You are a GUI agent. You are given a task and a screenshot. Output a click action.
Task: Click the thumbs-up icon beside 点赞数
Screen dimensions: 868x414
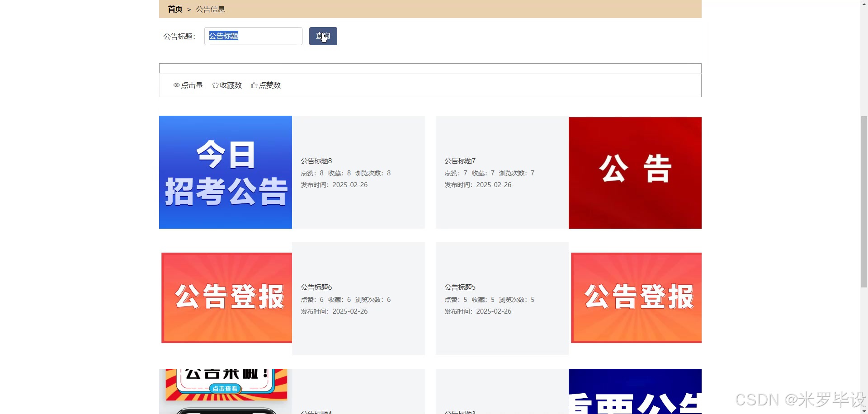[254, 85]
